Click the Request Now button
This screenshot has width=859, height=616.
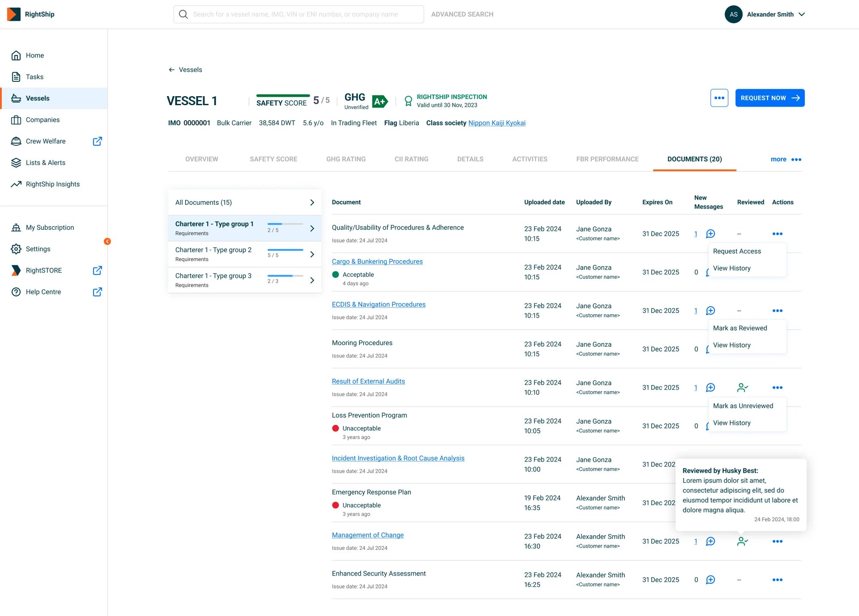click(x=770, y=98)
